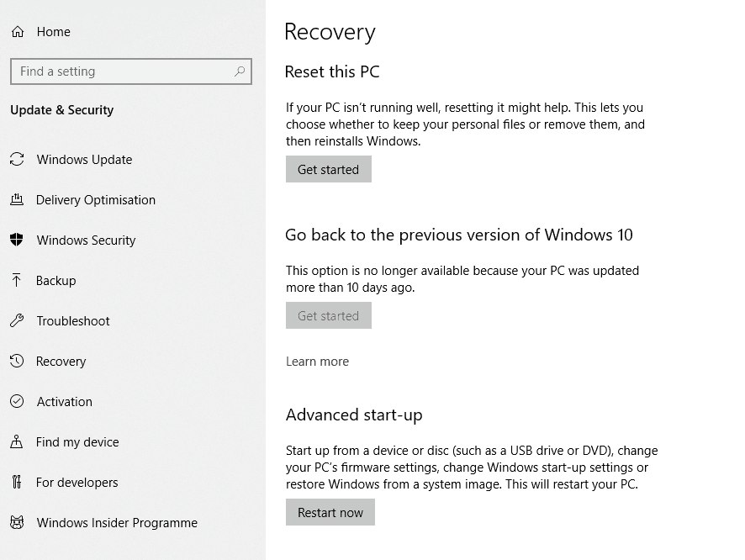
Task: Click the search magnifier icon
Action: click(x=240, y=71)
